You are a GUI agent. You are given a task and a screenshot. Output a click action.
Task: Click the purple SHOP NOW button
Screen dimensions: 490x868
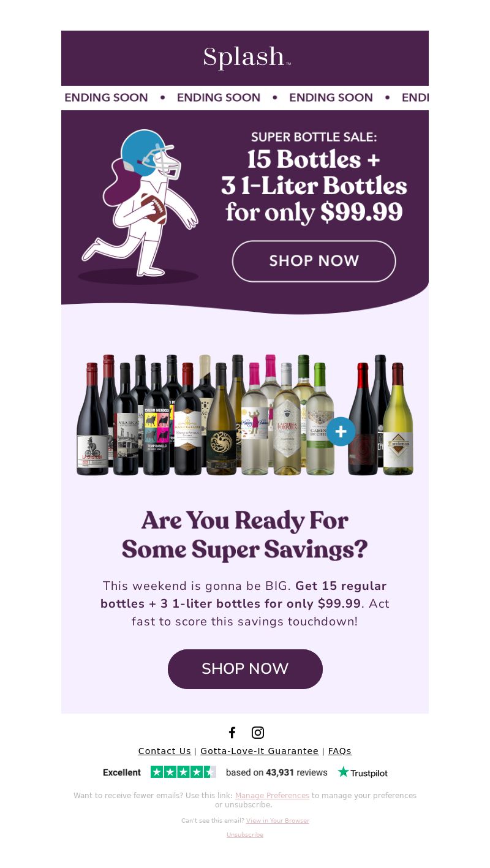point(245,669)
